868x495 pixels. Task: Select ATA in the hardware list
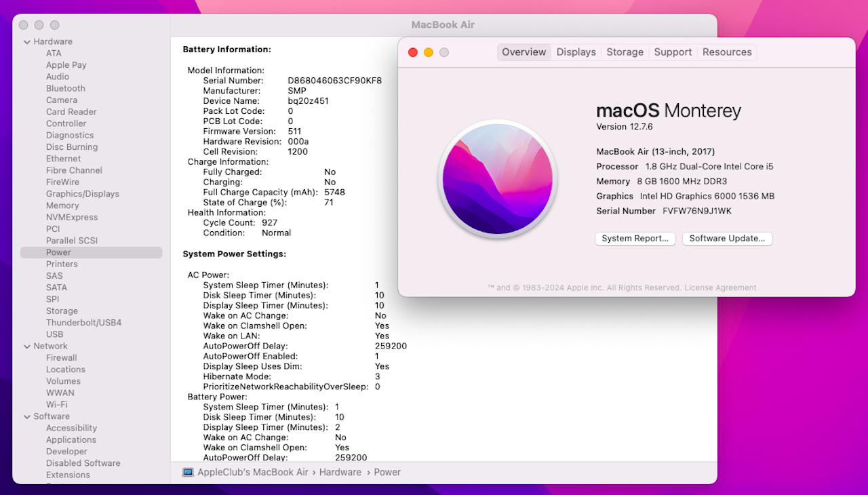point(54,54)
